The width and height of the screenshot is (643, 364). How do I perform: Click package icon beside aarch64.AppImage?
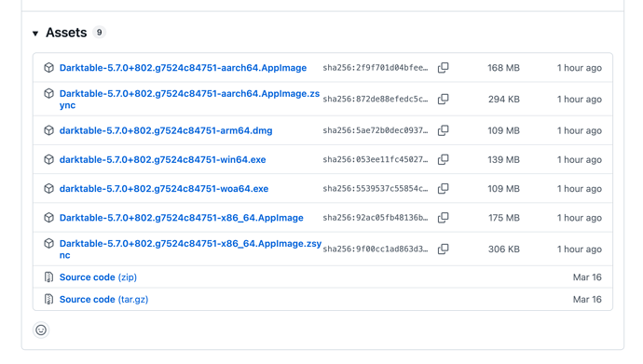click(x=48, y=68)
